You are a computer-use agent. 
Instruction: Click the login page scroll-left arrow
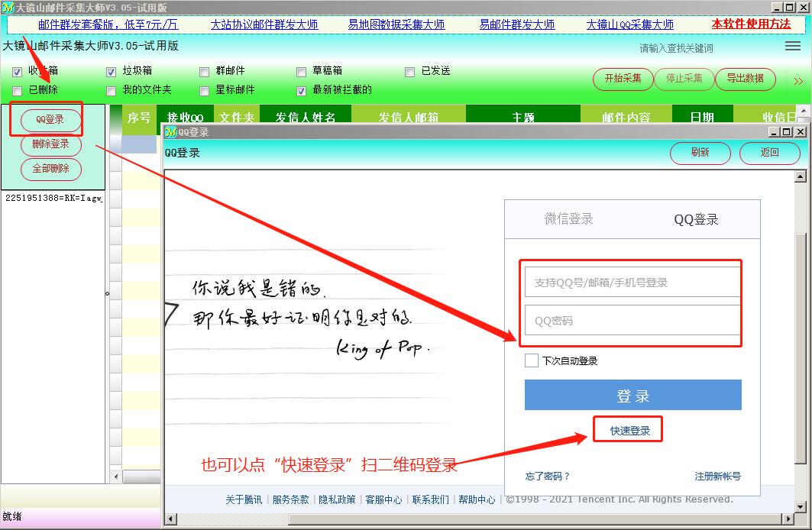[171, 519]
